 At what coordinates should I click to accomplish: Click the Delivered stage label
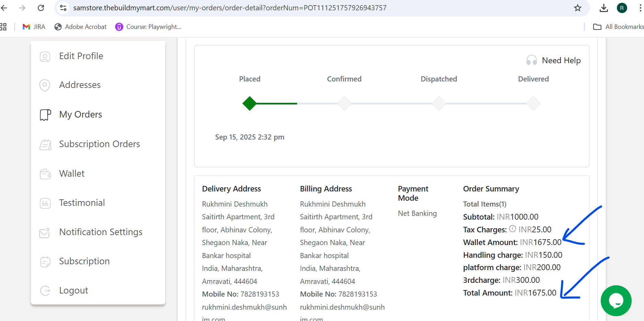pyautogui.click(x=533, y=79)
